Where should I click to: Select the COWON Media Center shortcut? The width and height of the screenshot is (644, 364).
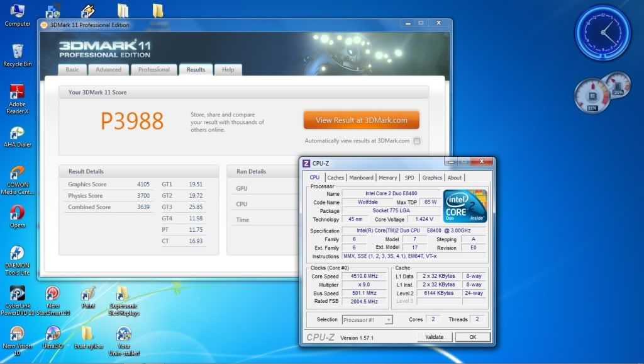17,180
